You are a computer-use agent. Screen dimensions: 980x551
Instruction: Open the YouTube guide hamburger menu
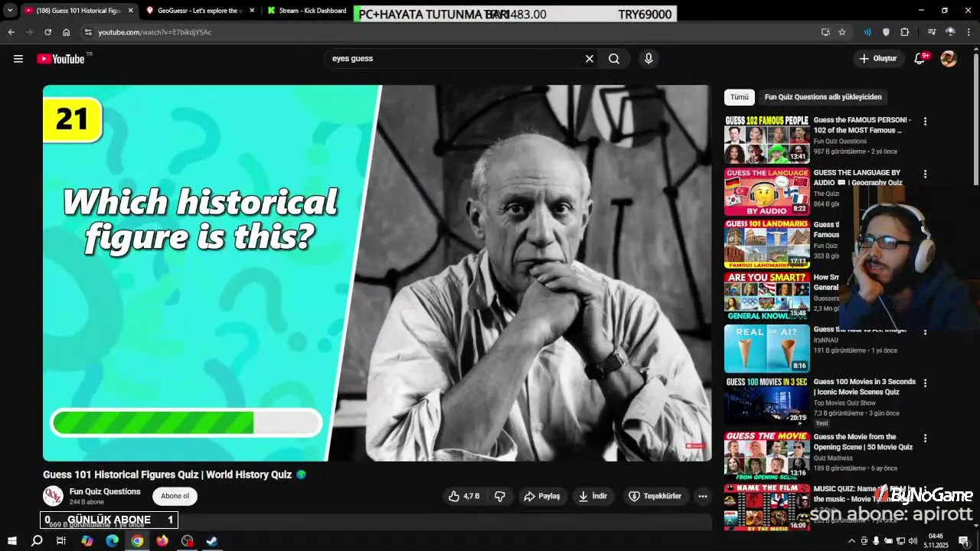(18, 59)
